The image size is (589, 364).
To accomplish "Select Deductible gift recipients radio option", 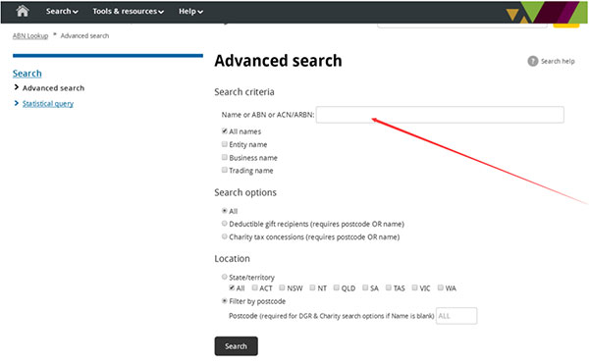I will tap(225, 224).
